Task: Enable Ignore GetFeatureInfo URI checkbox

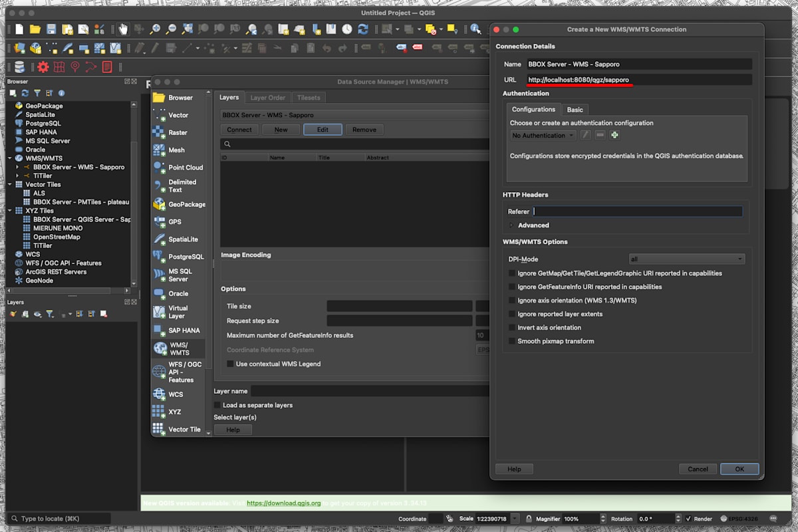Action: point(512,287)
